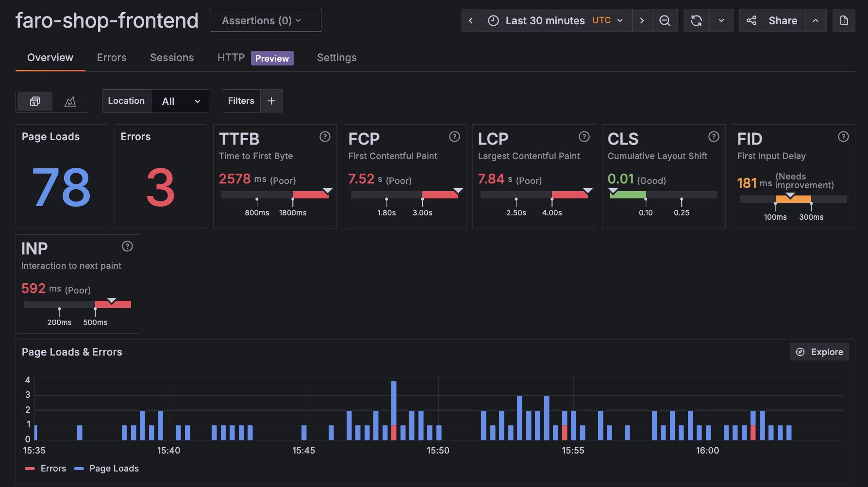Click the zoom out time range icon

(665, 20)
